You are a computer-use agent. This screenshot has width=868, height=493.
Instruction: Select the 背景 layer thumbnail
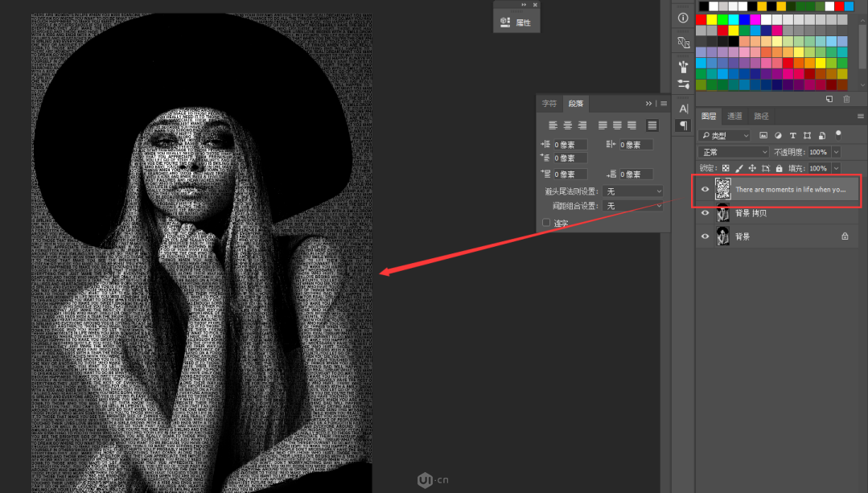[x=722, y=236]
